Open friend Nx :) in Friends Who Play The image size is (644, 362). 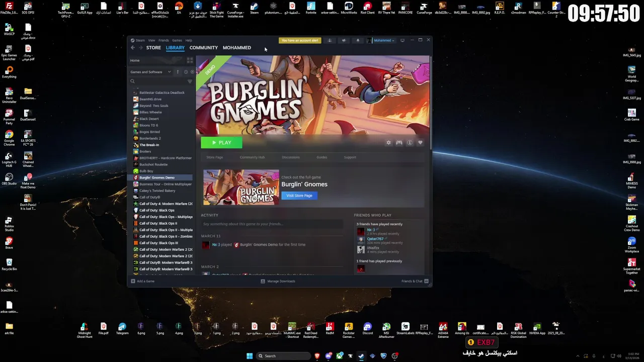371,230
